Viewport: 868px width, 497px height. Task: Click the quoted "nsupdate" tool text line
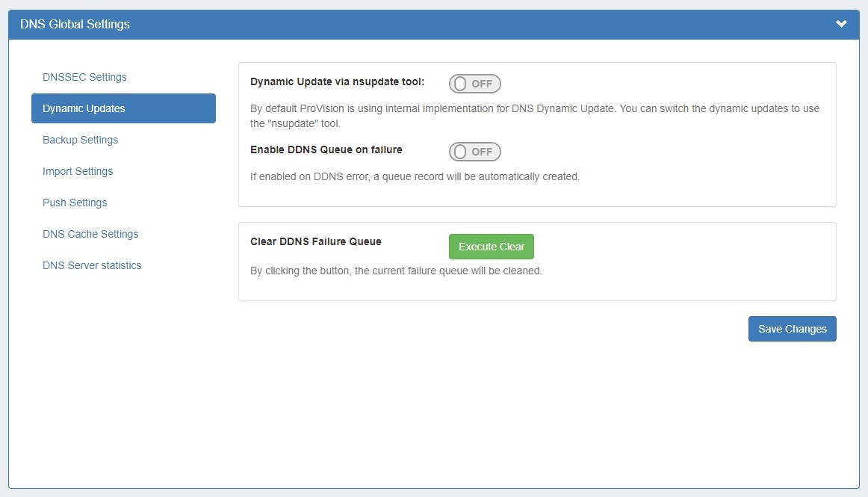click(295, 123)
